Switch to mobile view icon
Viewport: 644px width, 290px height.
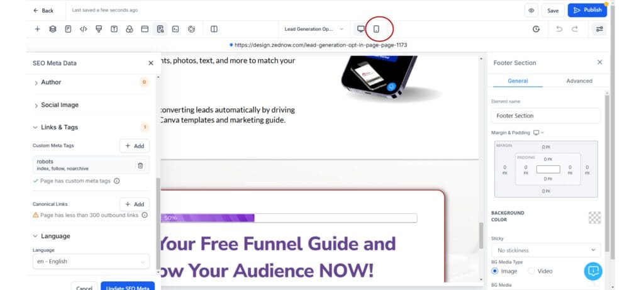(x=376, y=29)
